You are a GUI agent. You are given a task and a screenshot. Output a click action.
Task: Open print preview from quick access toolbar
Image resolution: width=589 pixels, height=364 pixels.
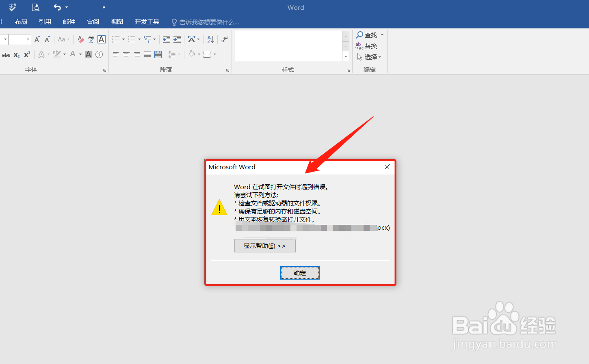pyautogui.click(x=36, y=7)
